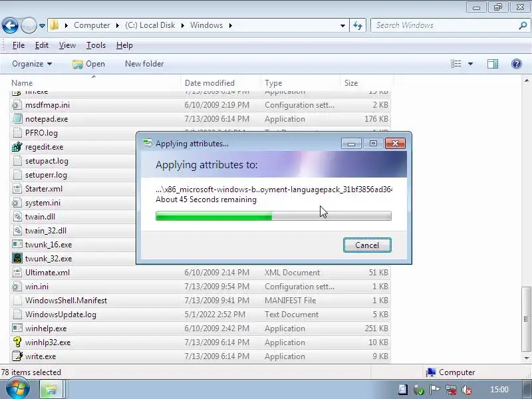Click the search magnifier icon
Viewport: 532px width, 399px height.
point(523,25)
